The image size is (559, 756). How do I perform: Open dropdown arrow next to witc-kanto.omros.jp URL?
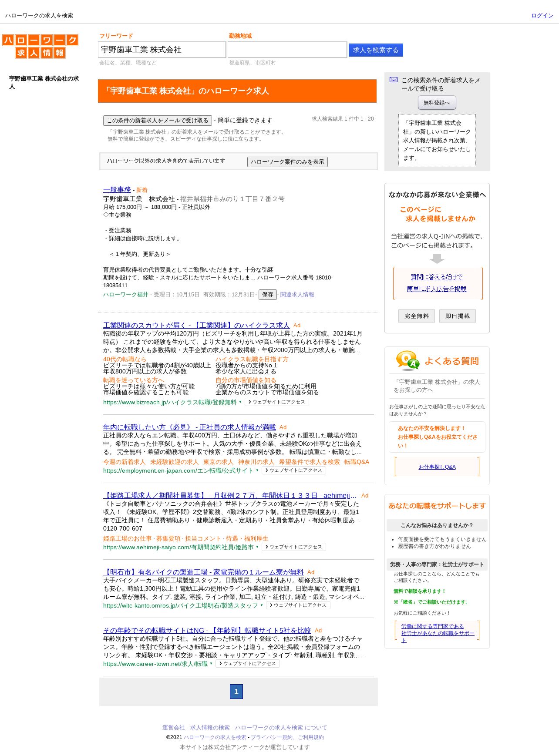click(x=262, y=605)
